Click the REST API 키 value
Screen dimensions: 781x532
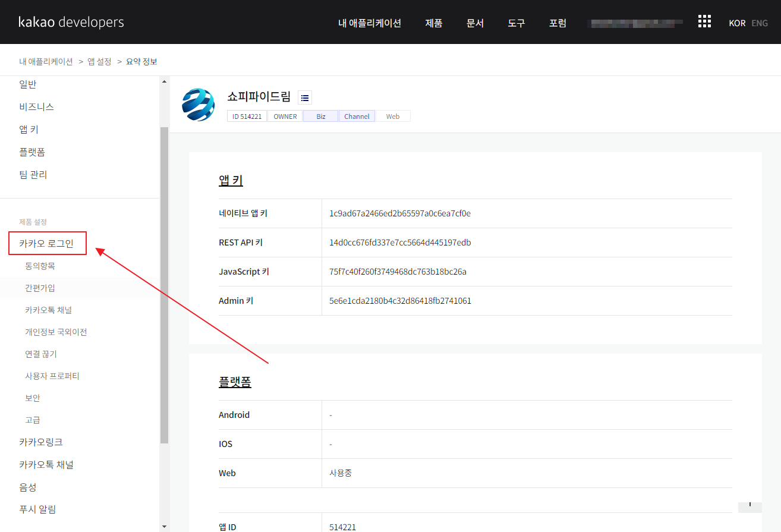[400, 243]
